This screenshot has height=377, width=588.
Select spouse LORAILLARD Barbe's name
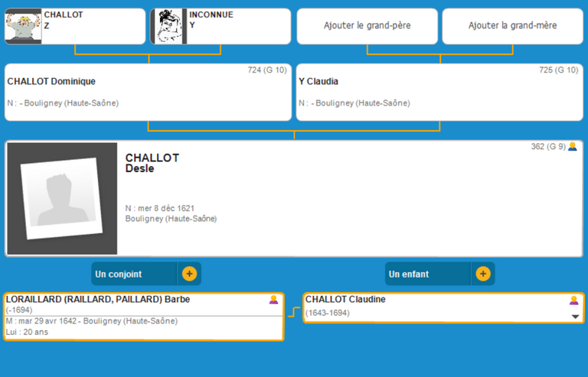(x=98, y=300)
